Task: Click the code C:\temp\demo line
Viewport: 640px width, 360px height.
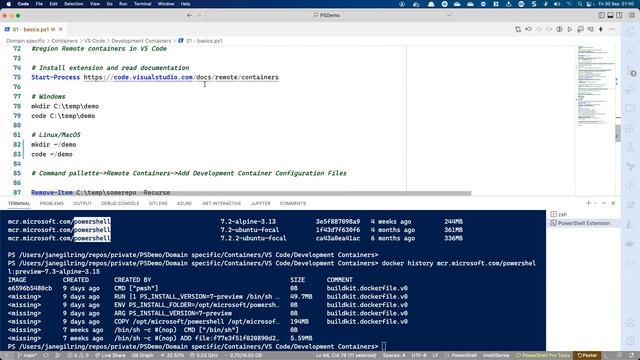Action: click(x=63, y=116)
